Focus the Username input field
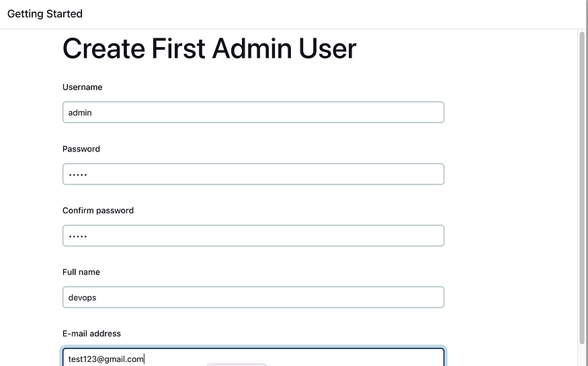 click(x=253, y=112)
